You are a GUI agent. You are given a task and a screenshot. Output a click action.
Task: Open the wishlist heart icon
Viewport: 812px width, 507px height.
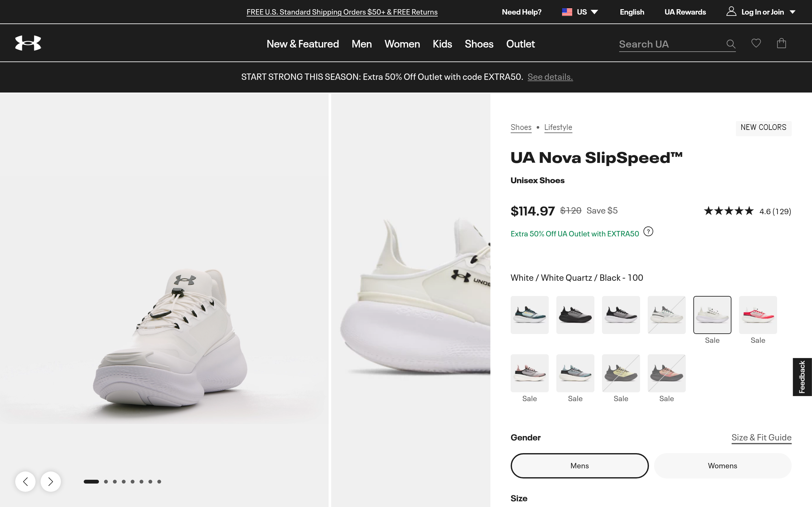coord(756,43)
